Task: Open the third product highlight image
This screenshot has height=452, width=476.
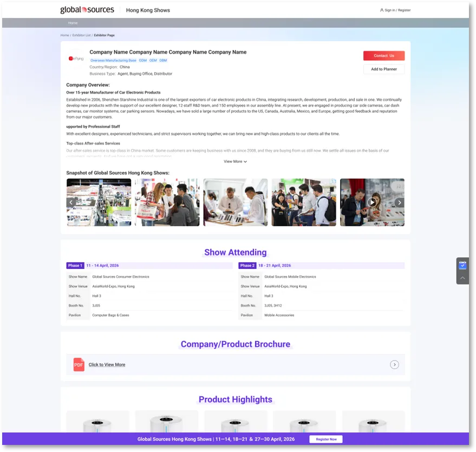Action: 236,422
